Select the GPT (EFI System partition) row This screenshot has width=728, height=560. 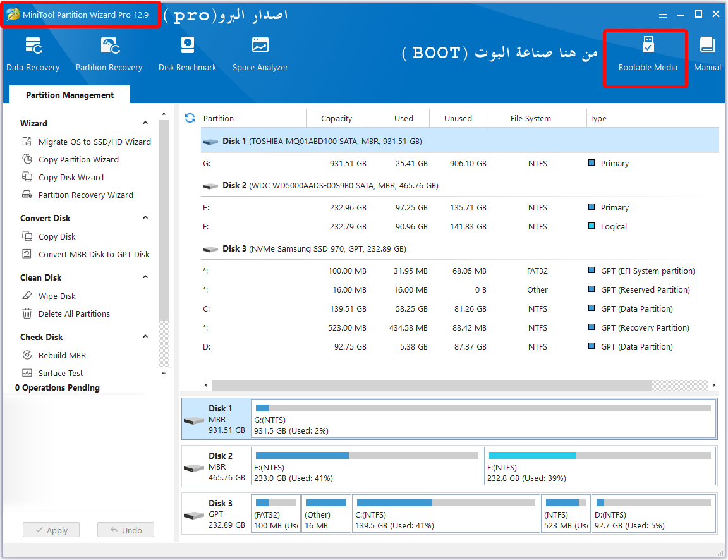(x=460, y=271)
